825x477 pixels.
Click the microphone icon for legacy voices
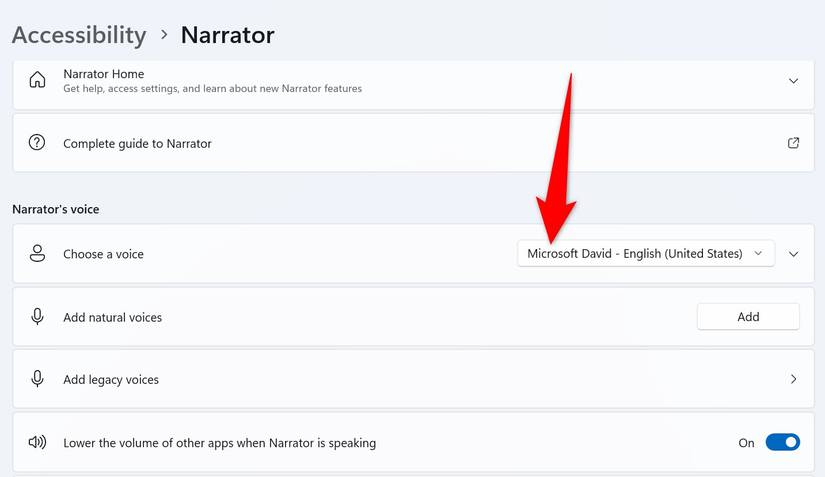[37, 379]
